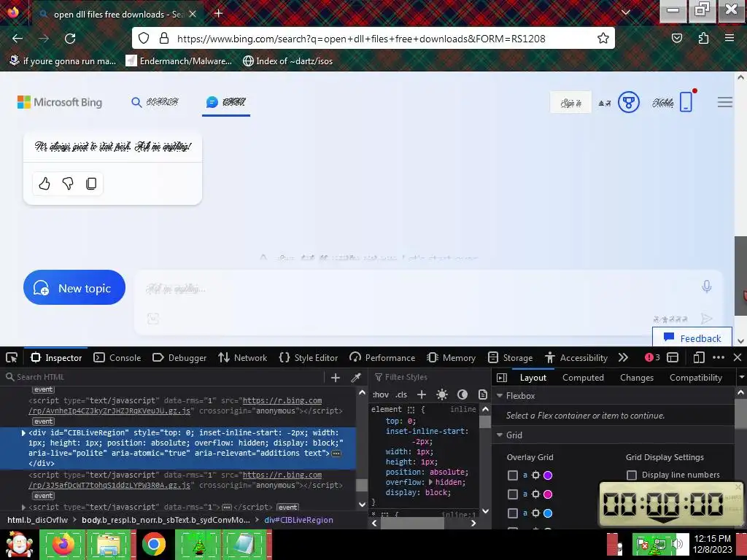This screenshot has width=747, height=560.
Task: Toggle the :hov pseudo-class panel
Action: pyautogui.click(x=381, y=394)
